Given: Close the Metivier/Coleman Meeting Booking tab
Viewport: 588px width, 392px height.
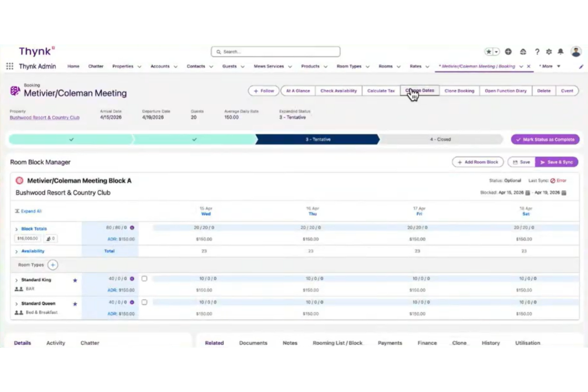Looking at the screenshot, I should [x=528, y=66].
